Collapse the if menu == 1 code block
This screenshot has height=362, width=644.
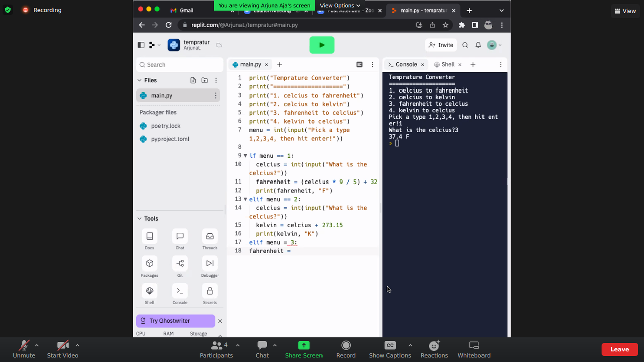(245, 156)
